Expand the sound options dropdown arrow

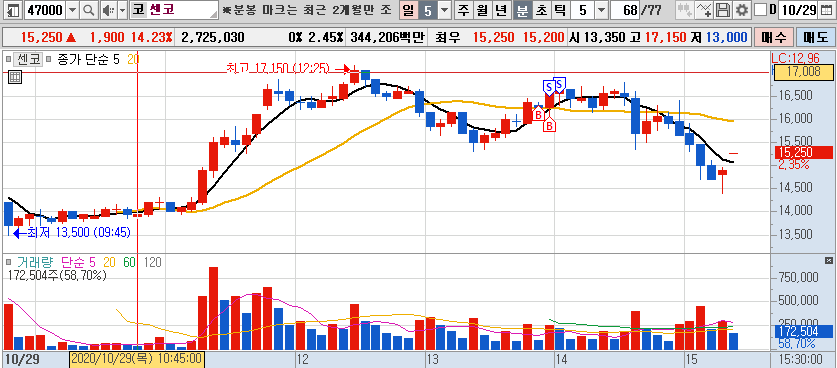(x=122, y=10)
